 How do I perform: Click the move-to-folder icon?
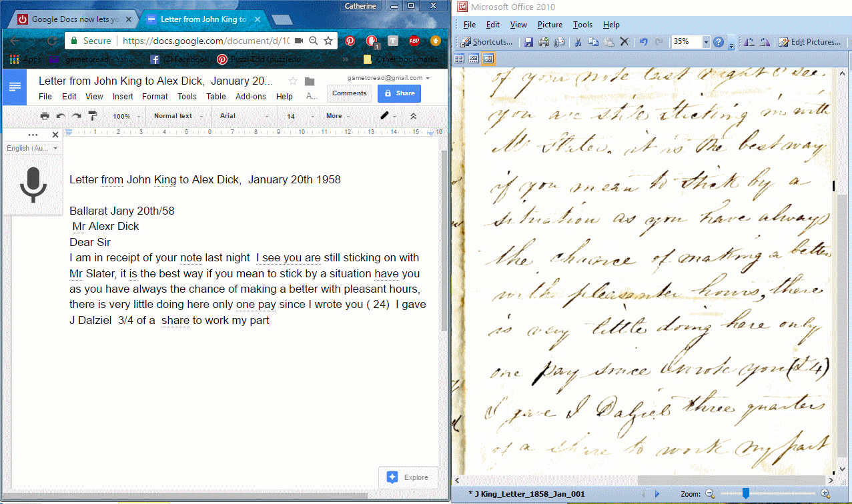coord(310,81)
